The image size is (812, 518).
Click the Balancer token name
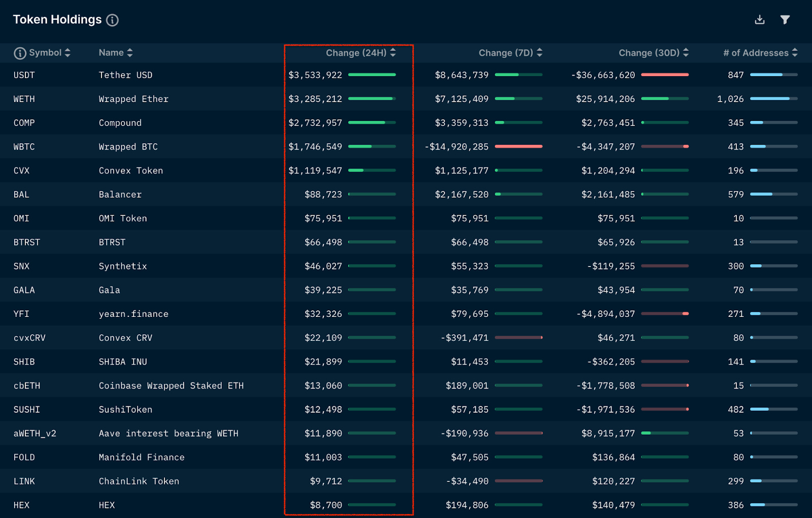(120, 195)
